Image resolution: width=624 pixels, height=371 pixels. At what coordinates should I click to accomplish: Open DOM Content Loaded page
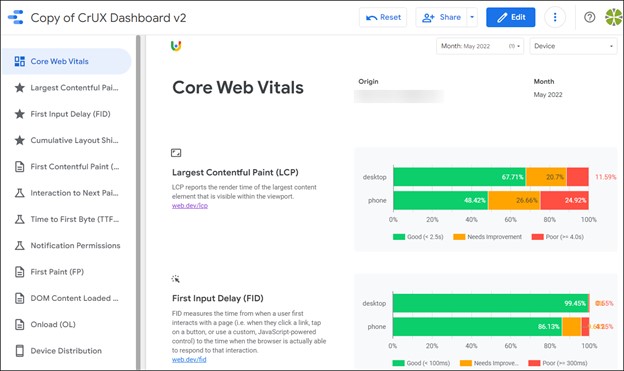tap(67, 298)
